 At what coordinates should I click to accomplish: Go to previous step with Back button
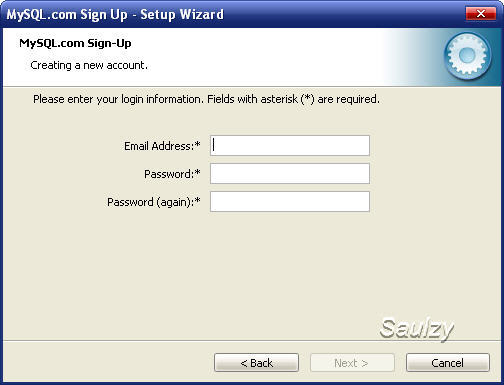pos(256,363)
